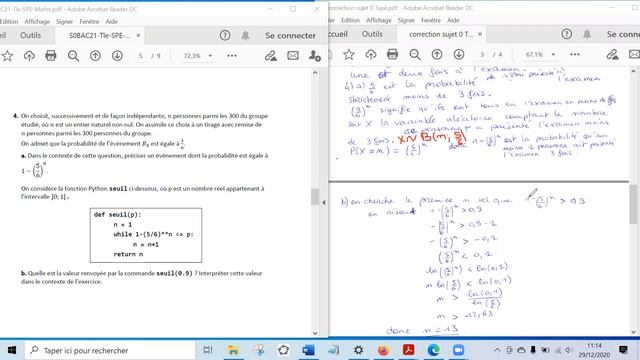Show hidden tray icons chevron
This screenshot has height=360, width=640.
497,350
